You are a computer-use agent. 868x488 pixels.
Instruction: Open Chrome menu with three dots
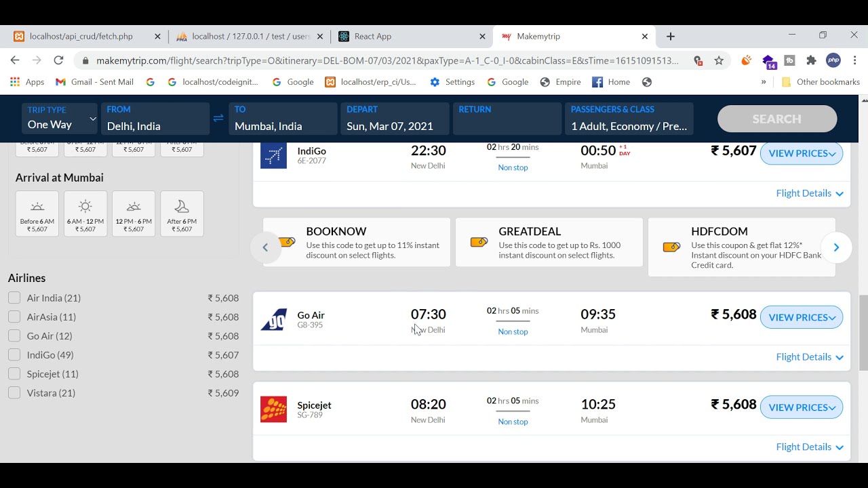coord(854,60)
